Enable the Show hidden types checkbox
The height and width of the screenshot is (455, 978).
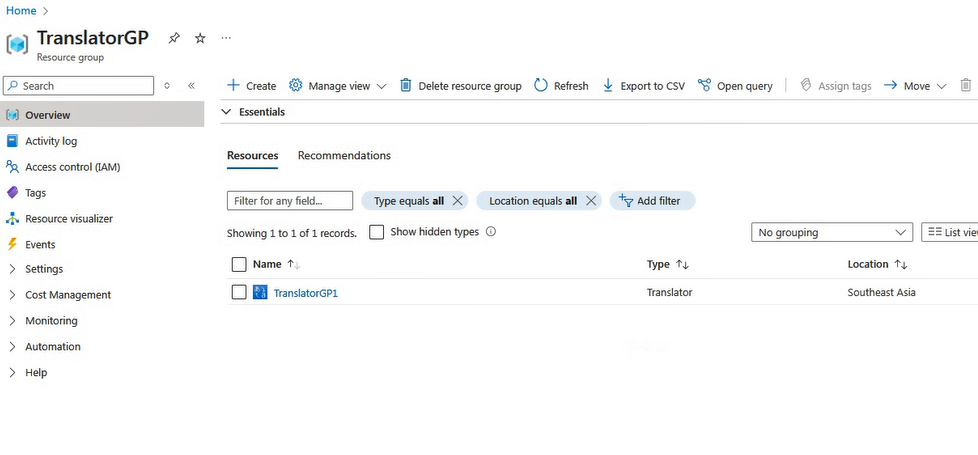pyautogui.click(x=376, y=232)
